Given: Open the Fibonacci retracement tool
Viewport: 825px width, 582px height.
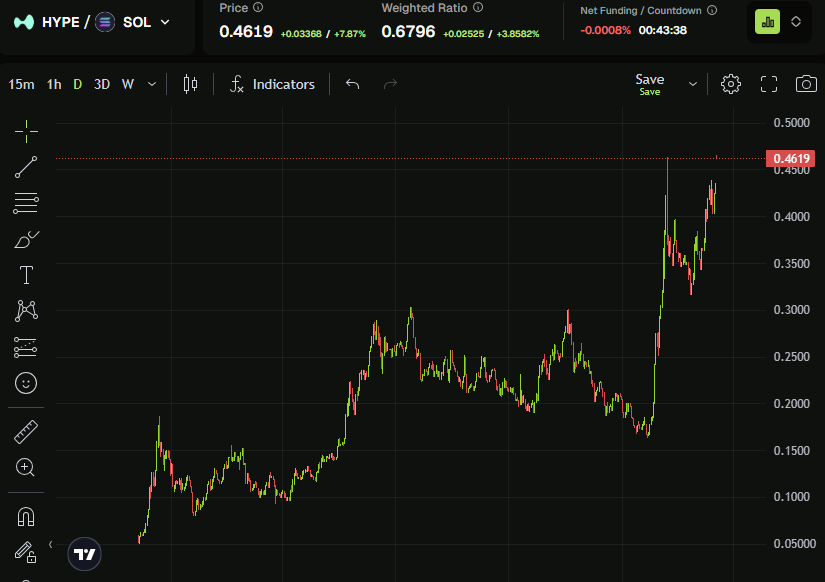Looking at the screenshot, I should [26, 203].
